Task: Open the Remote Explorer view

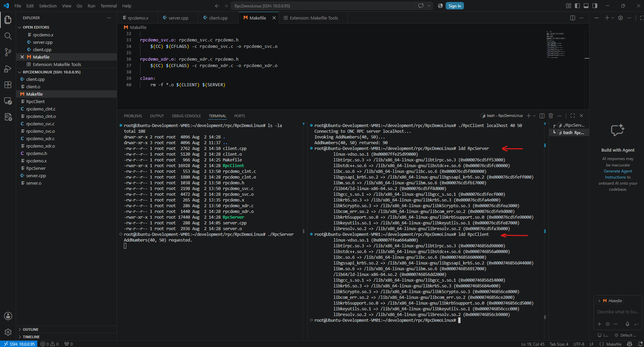Action: 8,101
